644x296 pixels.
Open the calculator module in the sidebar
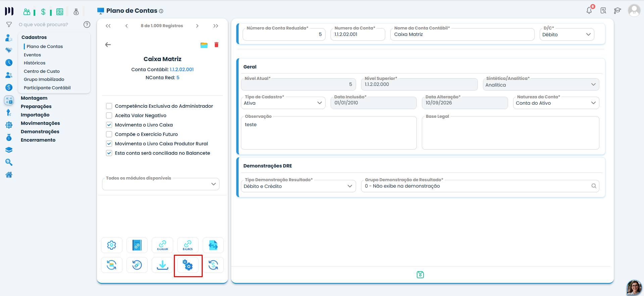click(x=9, y=100)
